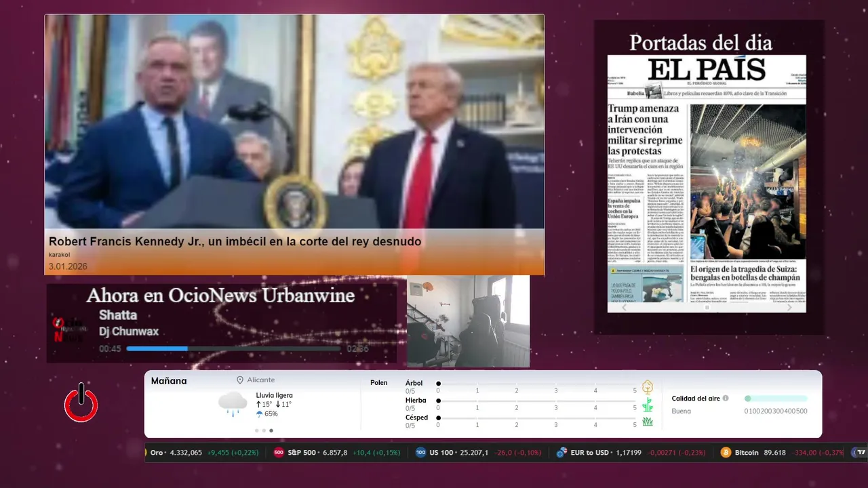Go to next newspaper cover arrow

(789, 307)
